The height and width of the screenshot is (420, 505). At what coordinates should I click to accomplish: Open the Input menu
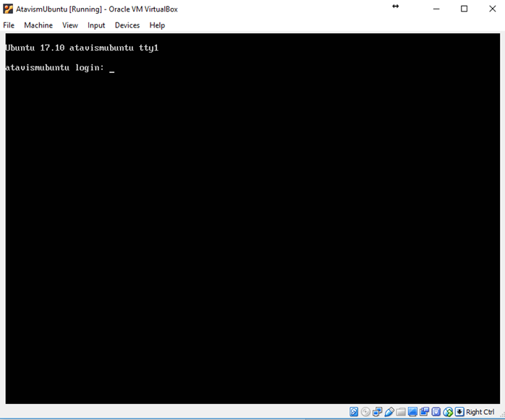point(96,25)
